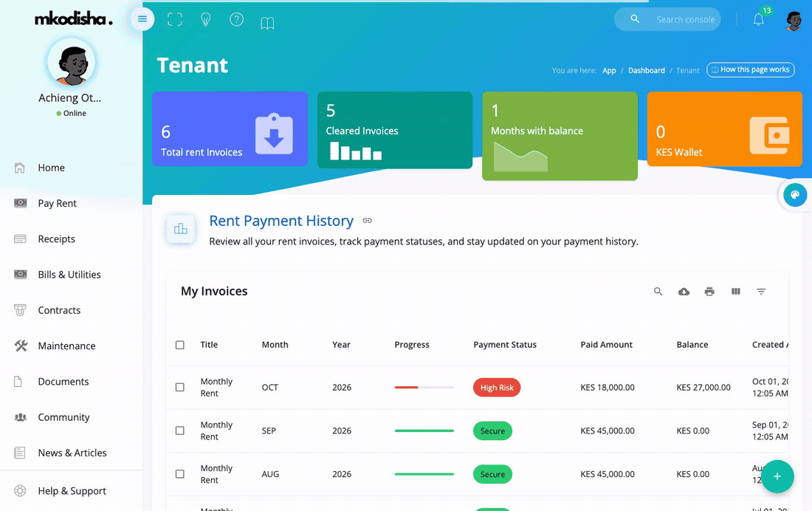Image resolution: width=812 pixels, height=511 pixels.
Task: Tick the SEP 2026 invoice checkbox
Action: [x=179, y=431]
